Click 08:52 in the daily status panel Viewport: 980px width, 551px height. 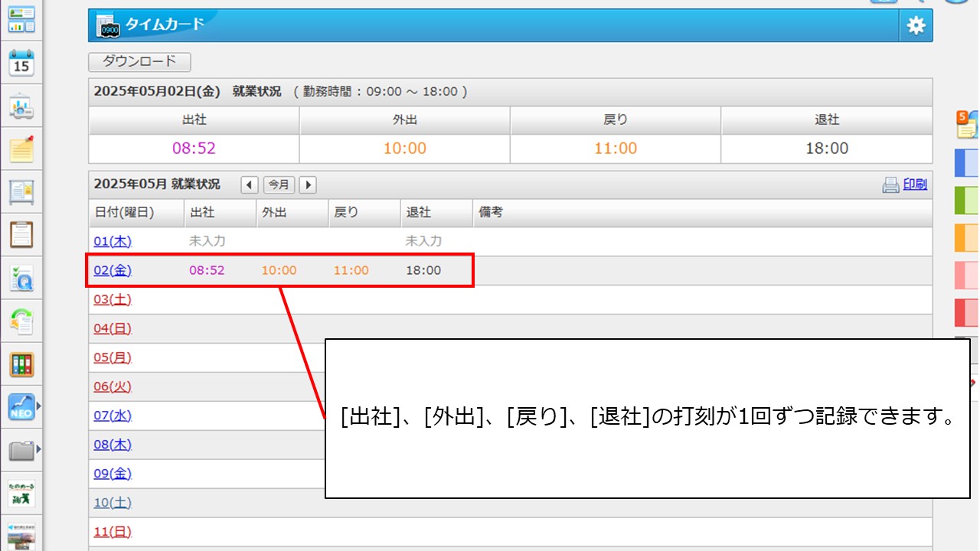click(194, 148)
